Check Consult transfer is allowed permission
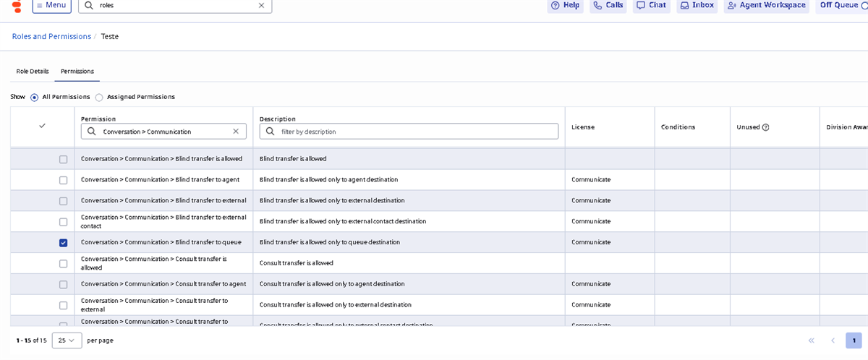The height and width of the screenshot is (360, 868). [x=63, y=263]
